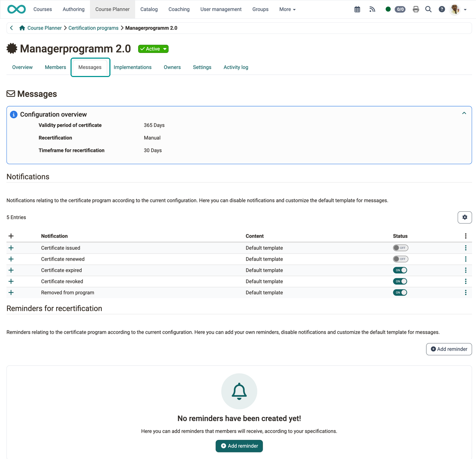Expand the Certificate issued row details
476x459 pixels.
11,248
